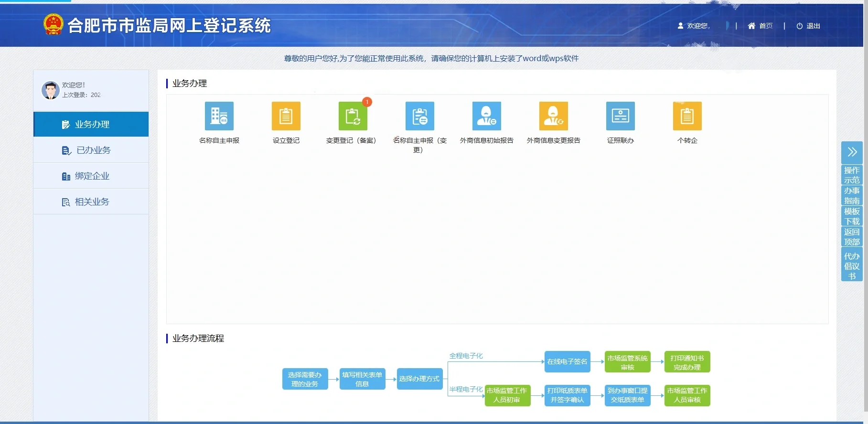The image size is (868, 424).
Task: Go to 绑定企业 in the sidebar
Action: click(91, 176)
